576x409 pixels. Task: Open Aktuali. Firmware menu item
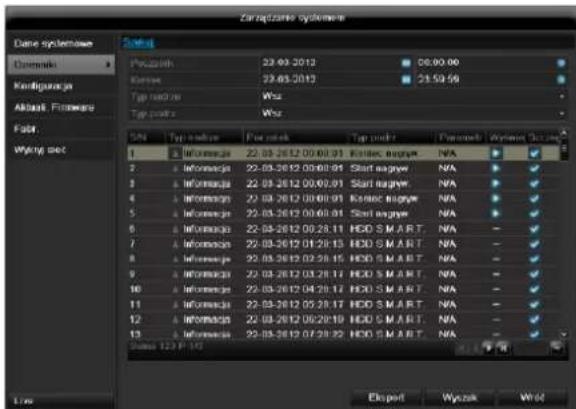point(61,107)
